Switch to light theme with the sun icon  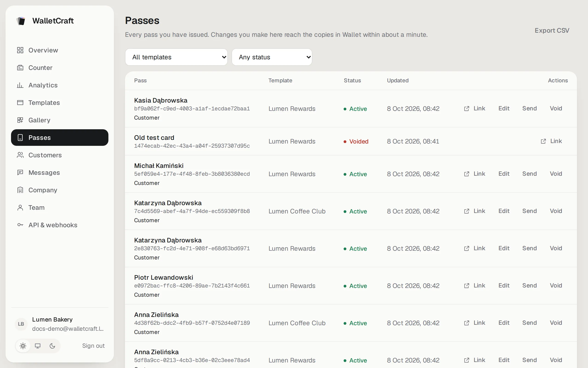point(23,346)
